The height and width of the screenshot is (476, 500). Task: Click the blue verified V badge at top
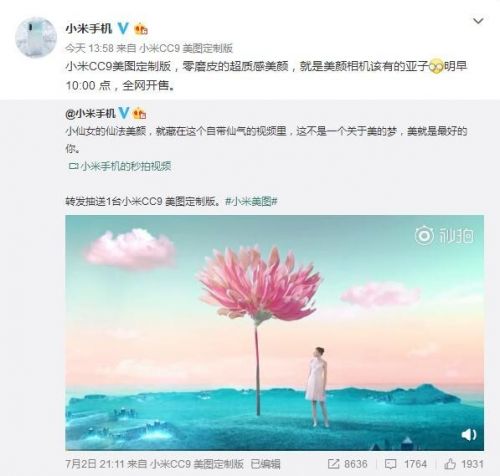pyautogui.click(x=123, y=29)
